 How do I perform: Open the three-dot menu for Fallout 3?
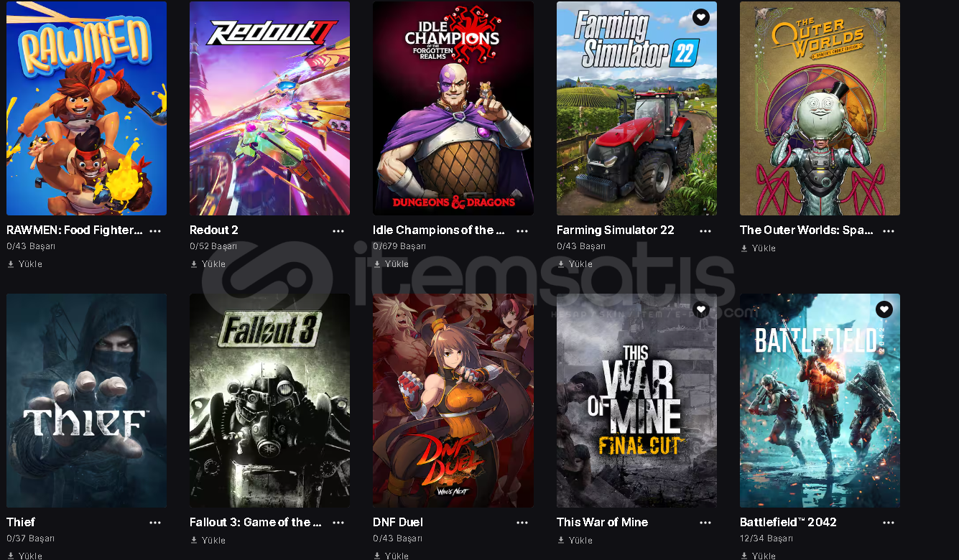(338, 523)
